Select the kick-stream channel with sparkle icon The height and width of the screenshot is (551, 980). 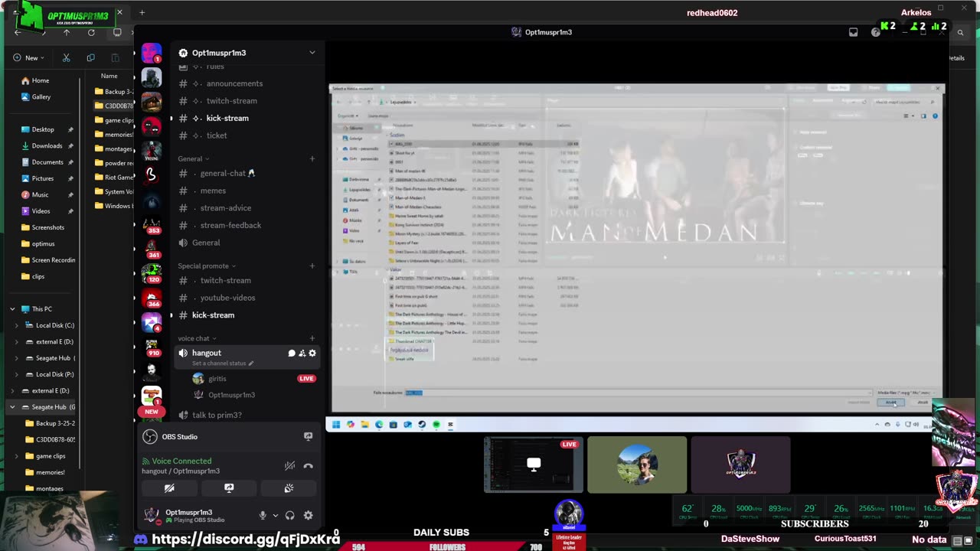click(x=227, y=118)
